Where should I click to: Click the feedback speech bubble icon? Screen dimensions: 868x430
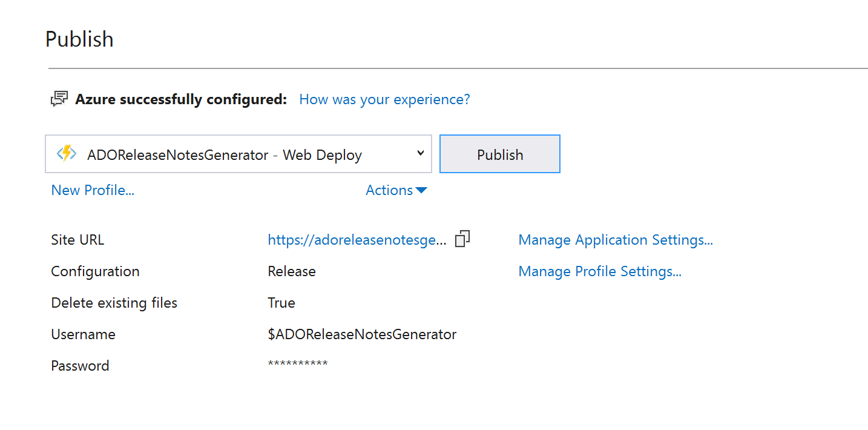pos(59,98)
